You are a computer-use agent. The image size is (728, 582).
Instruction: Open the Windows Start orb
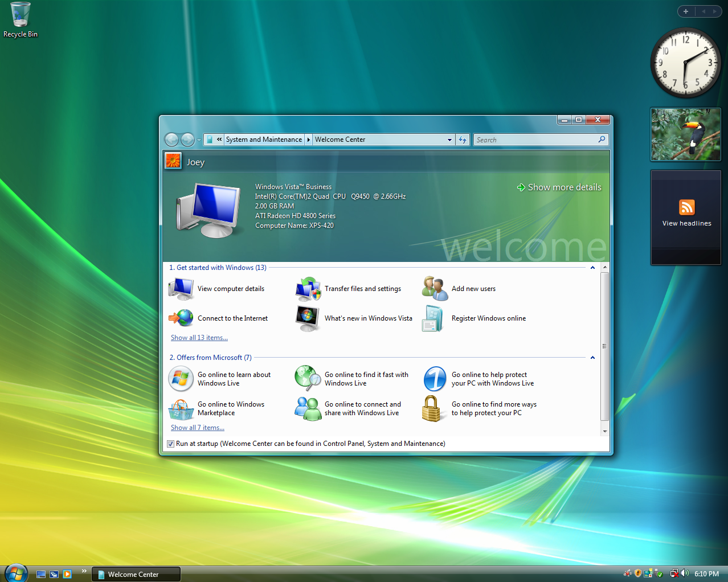[x=15, y=573]
